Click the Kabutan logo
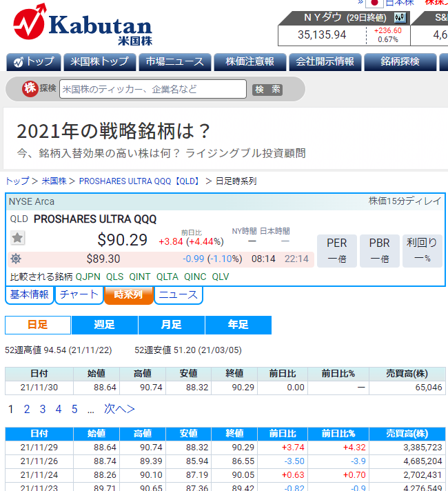Screen dimensions: 448x491 [83, 25]
